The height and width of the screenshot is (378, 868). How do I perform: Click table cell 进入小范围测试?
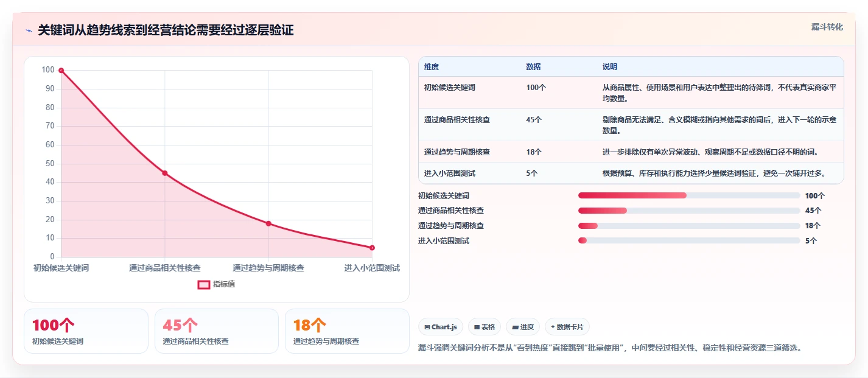point(450,173)
